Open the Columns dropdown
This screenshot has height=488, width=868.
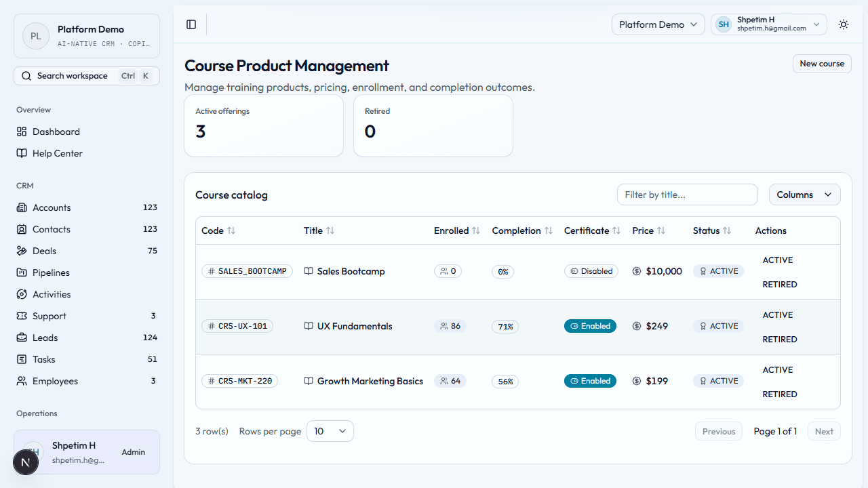click(804, 195)
